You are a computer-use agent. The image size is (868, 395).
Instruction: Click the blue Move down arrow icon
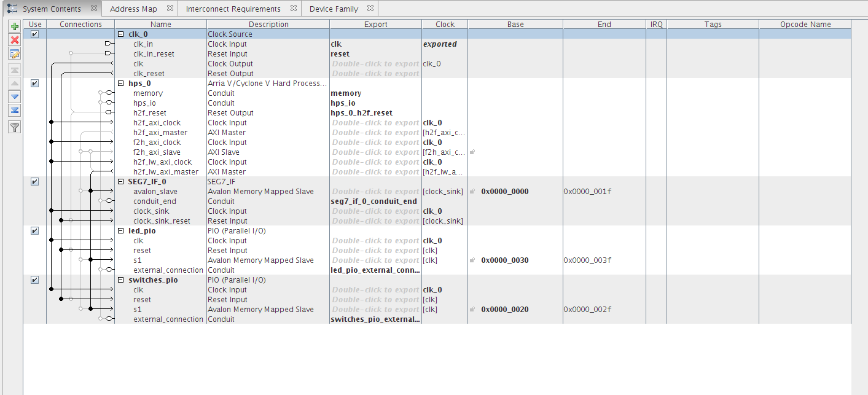tap(15, 96)
